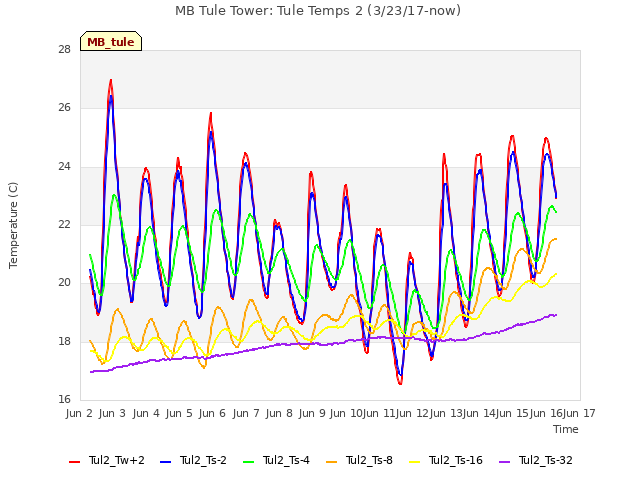This screenshot has width=640, height=480.
Task: Click the green Tul2_Ts-4 legend swatch
Action: tap(249, 462)
